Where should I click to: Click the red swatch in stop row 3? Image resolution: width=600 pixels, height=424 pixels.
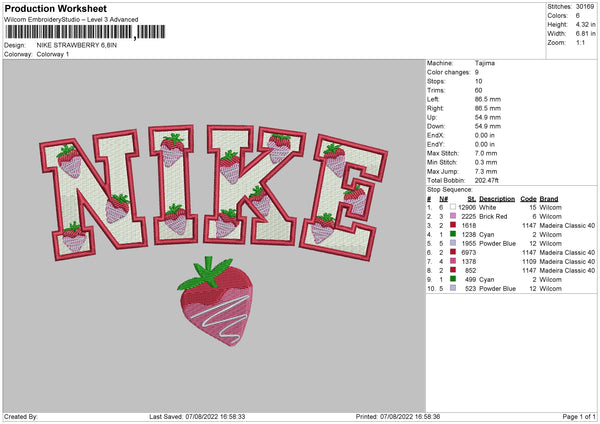[x=453, y=225]
